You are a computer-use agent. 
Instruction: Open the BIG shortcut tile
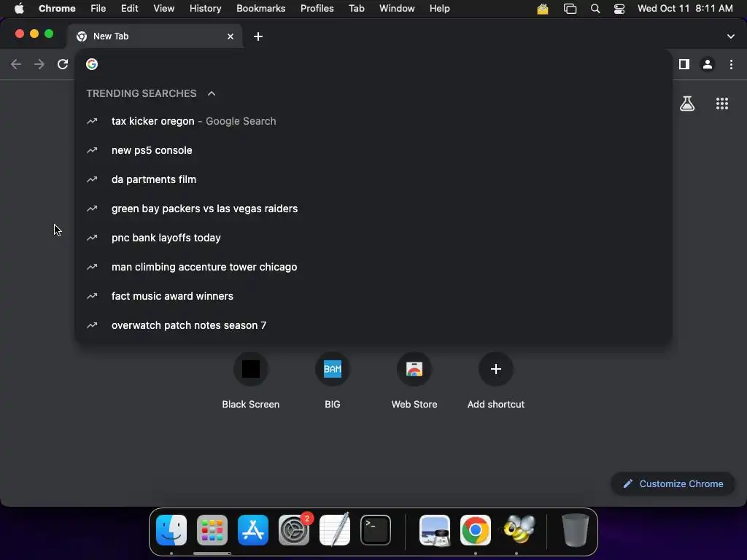333,381
